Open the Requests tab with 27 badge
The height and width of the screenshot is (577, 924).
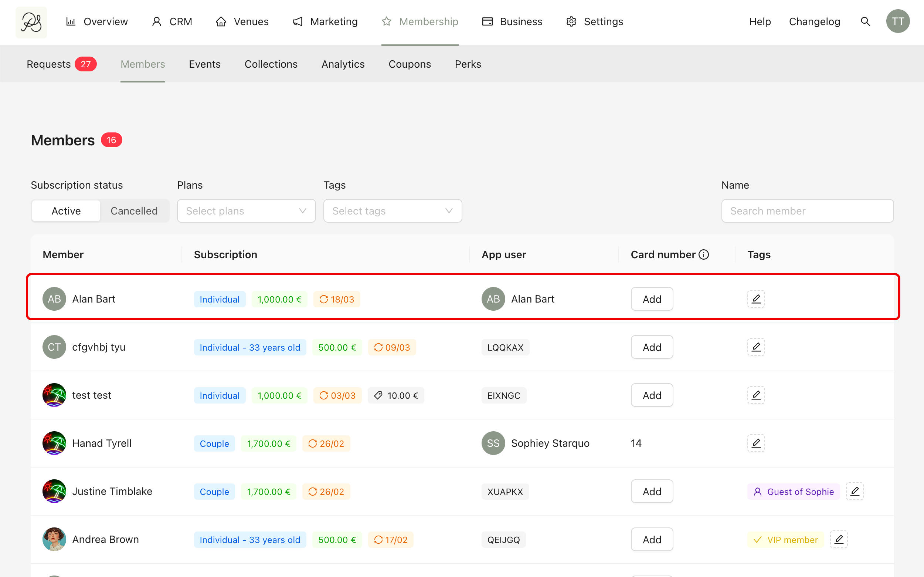click(x=61, y=64)
